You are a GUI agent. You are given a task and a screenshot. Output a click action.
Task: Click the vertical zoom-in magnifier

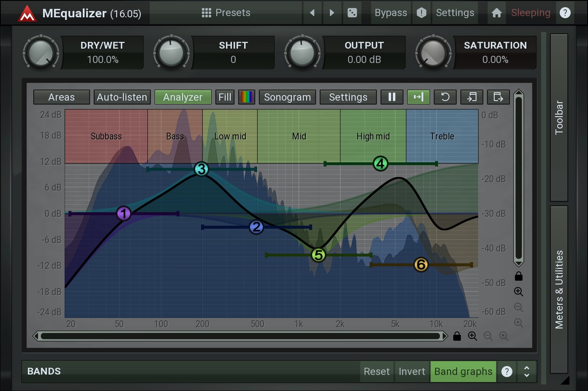click(x=519, y=292)
